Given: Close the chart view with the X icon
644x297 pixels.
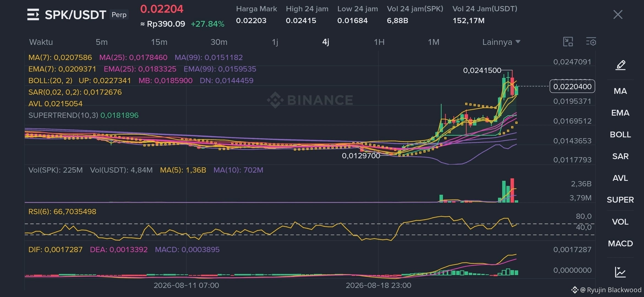Looking at the screenshot, I should 618,15.
